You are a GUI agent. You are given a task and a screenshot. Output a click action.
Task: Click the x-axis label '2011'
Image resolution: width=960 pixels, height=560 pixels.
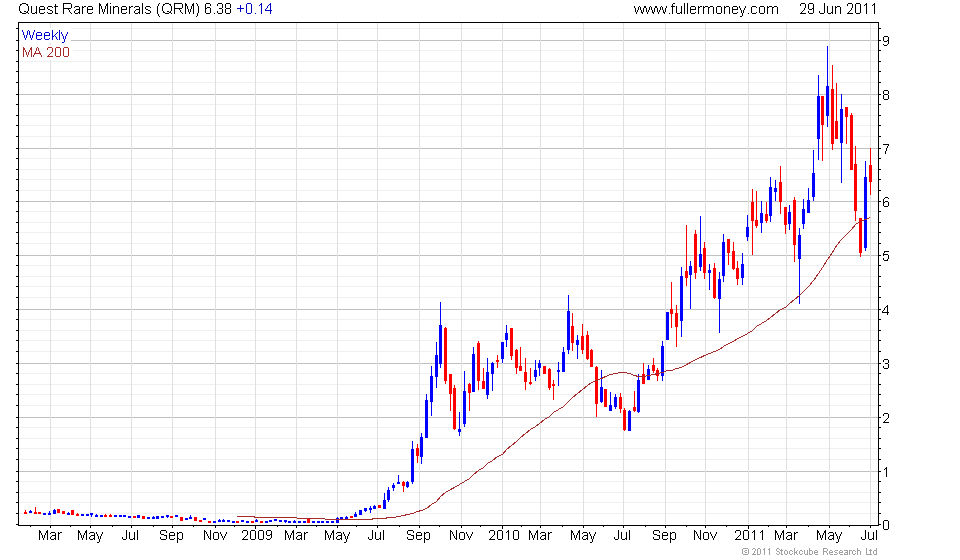click(750, 536)
